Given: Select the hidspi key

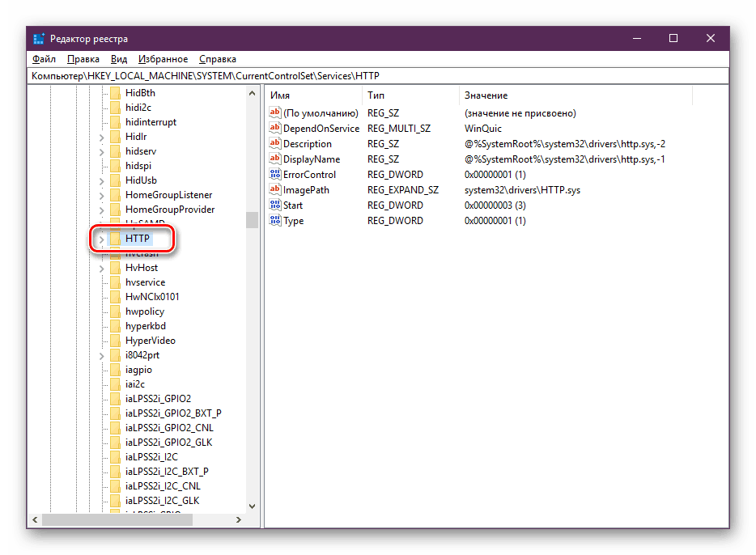Looking at the screenshot, I should 138,166.
